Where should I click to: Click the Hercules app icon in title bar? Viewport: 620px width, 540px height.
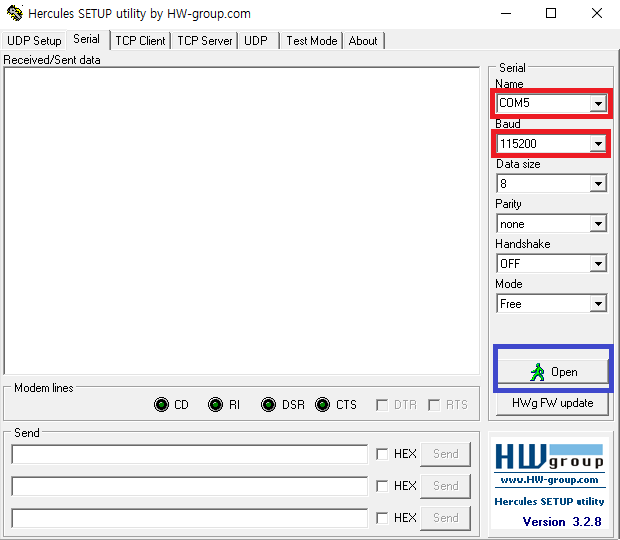click(15, 13)
